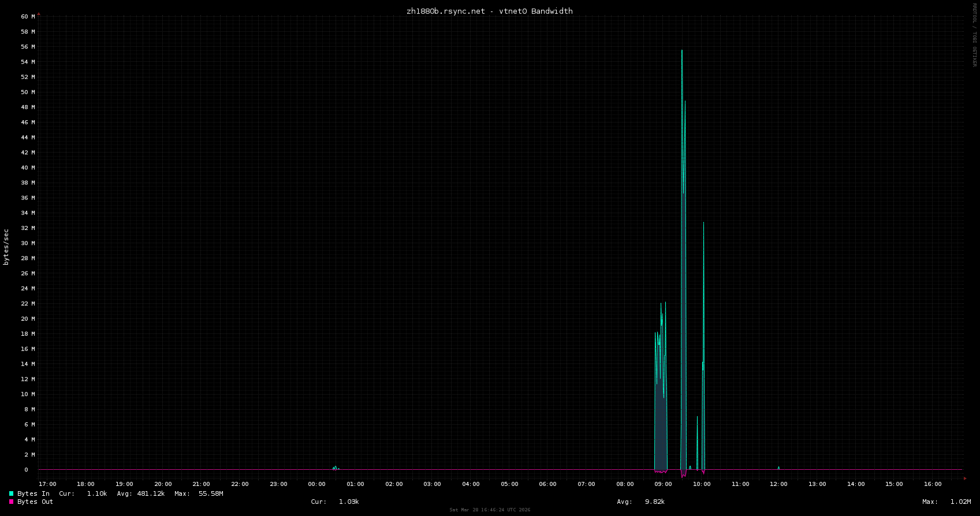Click the 19:00 time axis label
Screen dimensions: 980x516
(x=124, y=484)
